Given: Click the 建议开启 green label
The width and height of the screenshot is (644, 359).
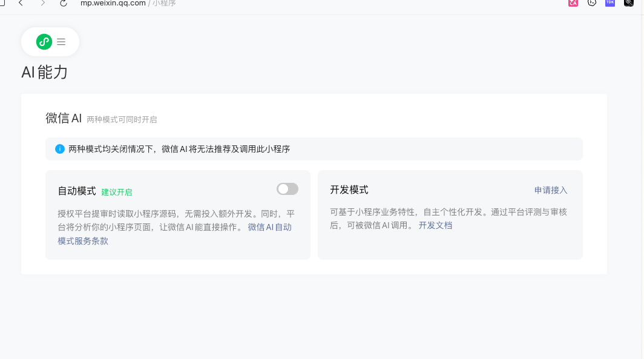Looking at the screenshot, I should coord(117,193).
